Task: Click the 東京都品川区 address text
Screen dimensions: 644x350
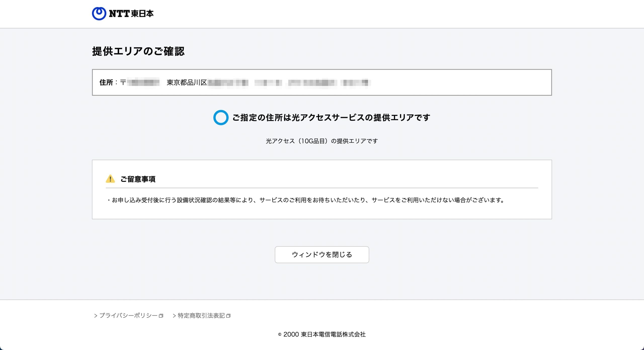Action: click(187, 82)
